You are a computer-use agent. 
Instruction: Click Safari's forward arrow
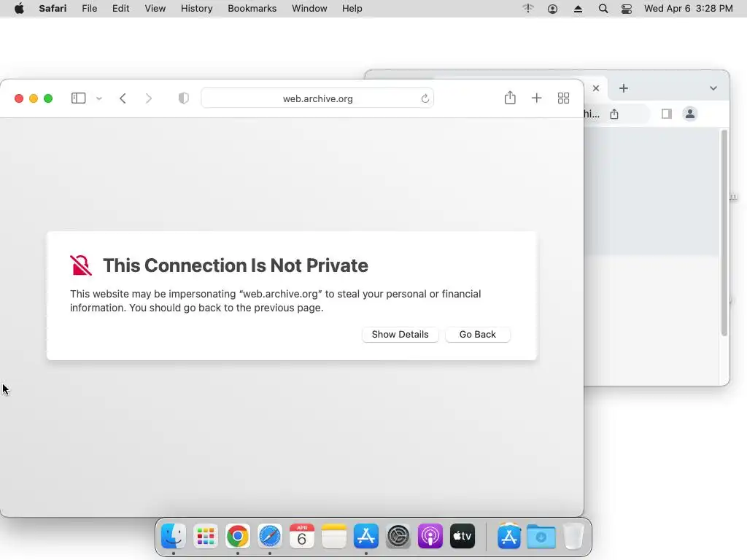(149, 98)
